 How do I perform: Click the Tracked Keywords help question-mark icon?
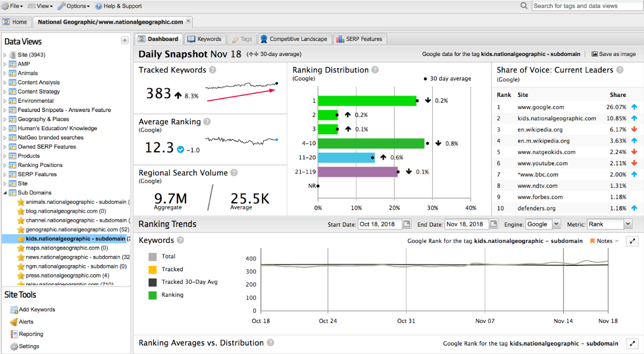pos(213,70)
